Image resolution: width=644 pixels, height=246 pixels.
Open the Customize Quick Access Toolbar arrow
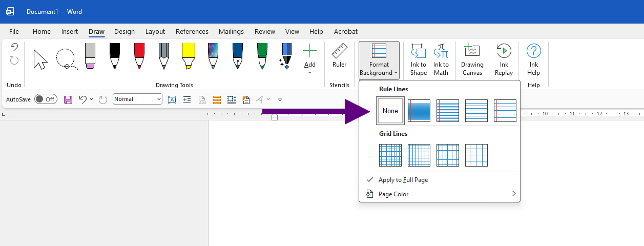(x=280, y=99)
